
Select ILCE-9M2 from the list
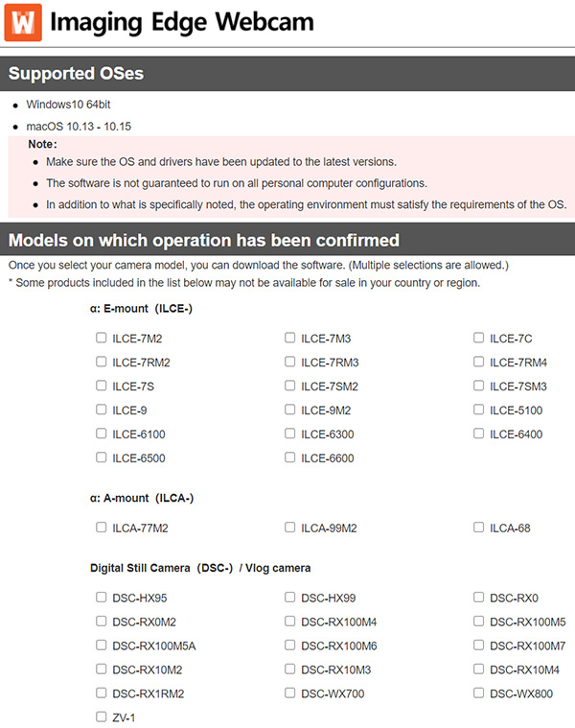[x=290, y=410]
